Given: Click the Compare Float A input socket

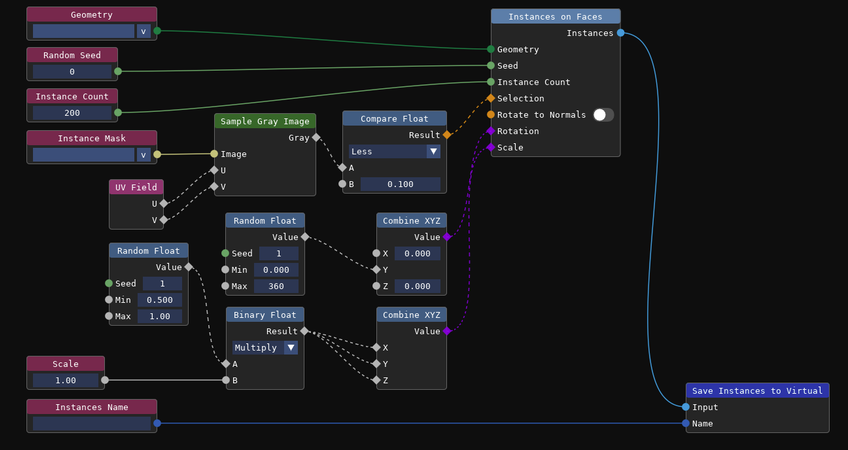Looking at the screenshot, I should coord(342,168).
